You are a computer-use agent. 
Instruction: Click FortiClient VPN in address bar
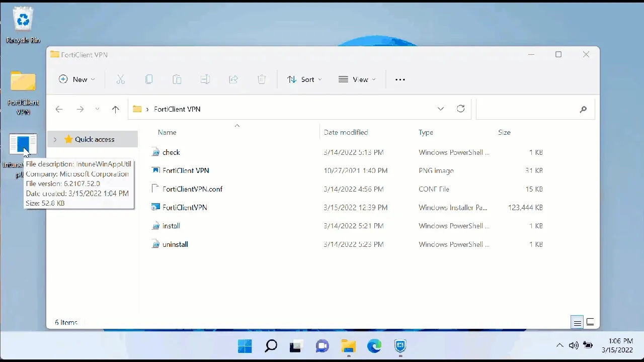(x=177, y=109)
